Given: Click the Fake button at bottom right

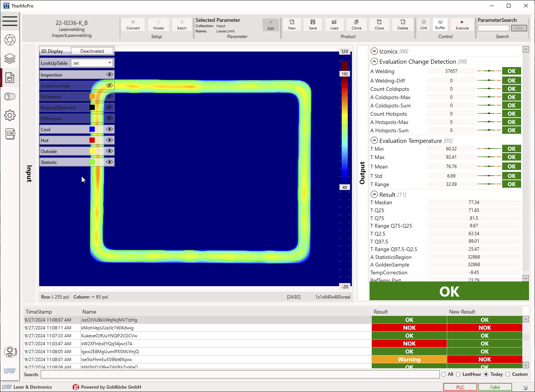Looking at the screenshot, I should tap(495, 387).
